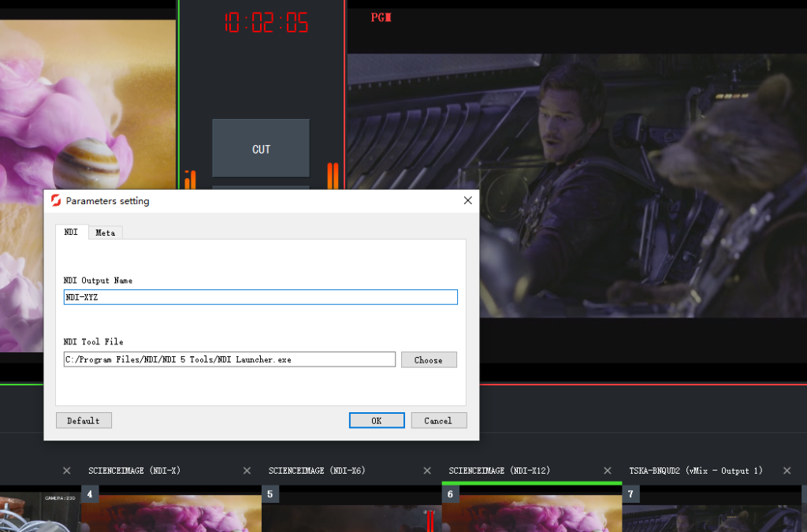
Task: Select source thumbnail number 4
Action: click(171, 509)
